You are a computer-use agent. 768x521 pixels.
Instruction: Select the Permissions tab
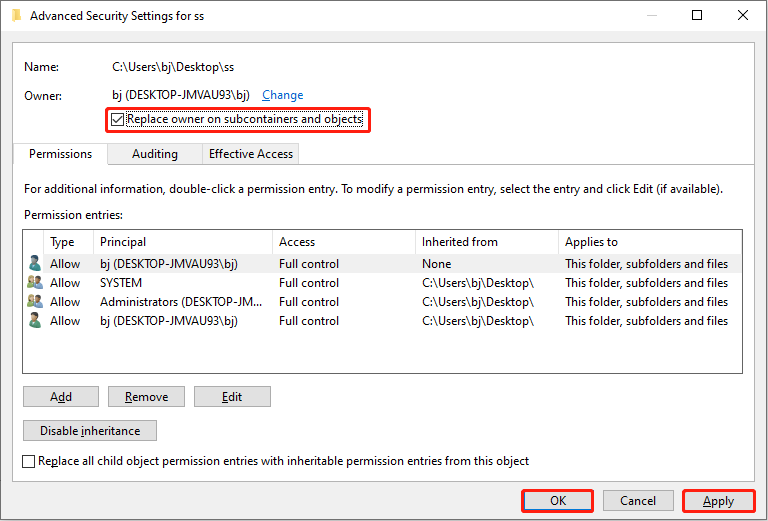60,154
